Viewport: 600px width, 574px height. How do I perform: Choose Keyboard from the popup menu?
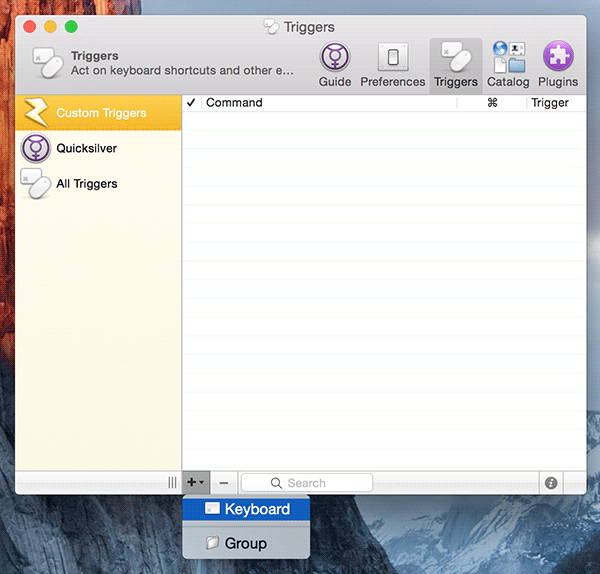[x=246, y=509]
